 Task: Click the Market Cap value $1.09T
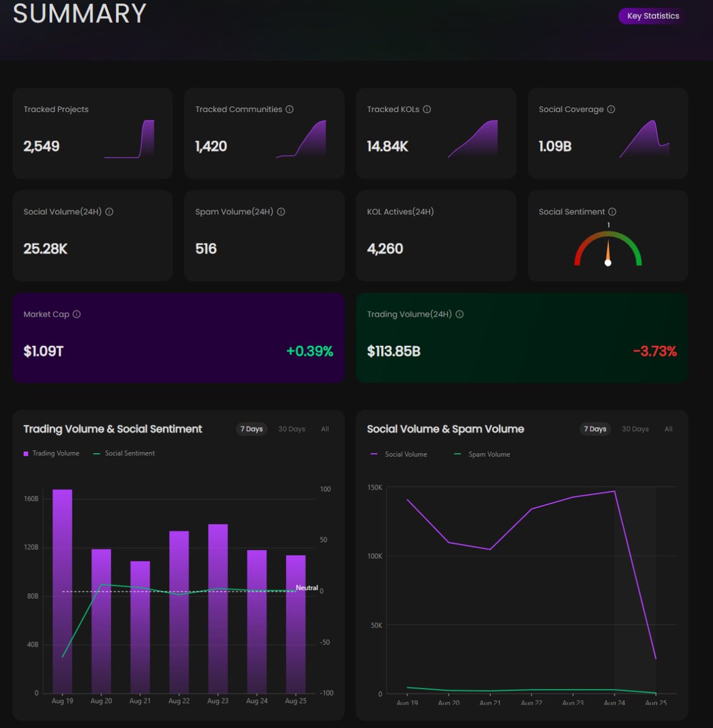(x=43, y=351)
